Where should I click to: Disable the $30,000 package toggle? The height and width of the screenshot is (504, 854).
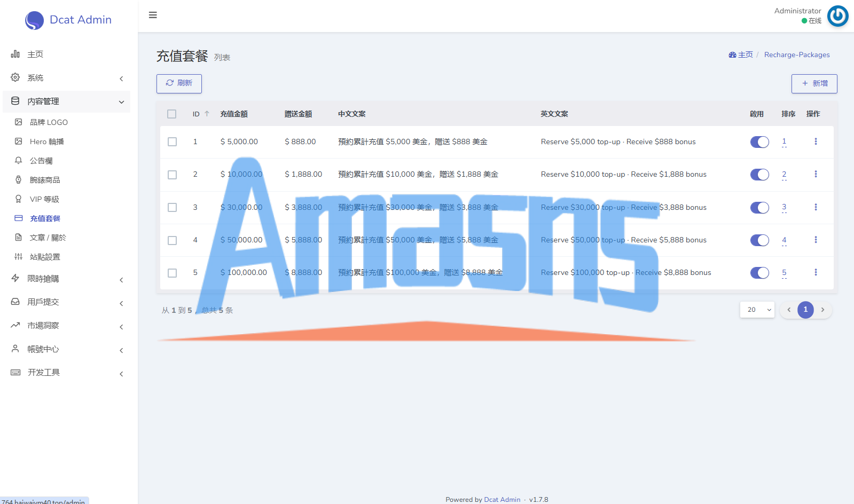[x=759, y=207]
